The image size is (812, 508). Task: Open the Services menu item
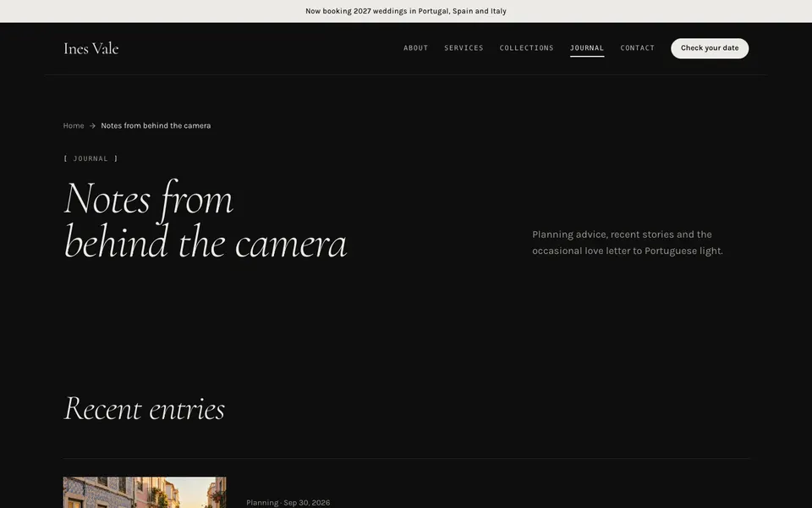coord(464,47)
